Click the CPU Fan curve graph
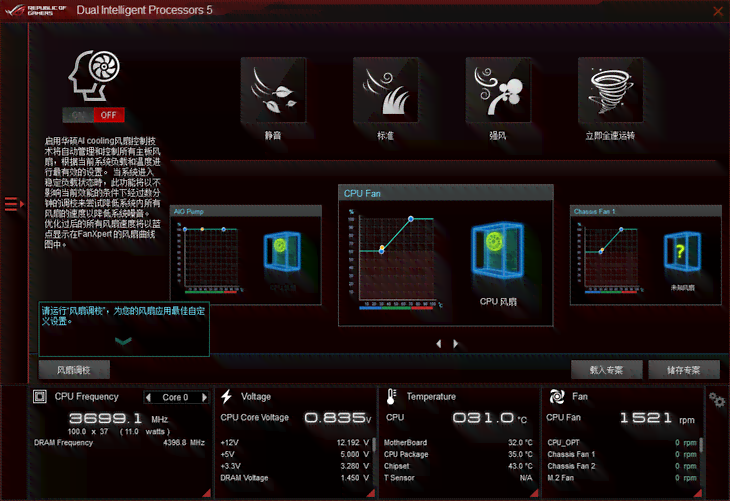Screen dimensions: 730x501 (396, 258)
